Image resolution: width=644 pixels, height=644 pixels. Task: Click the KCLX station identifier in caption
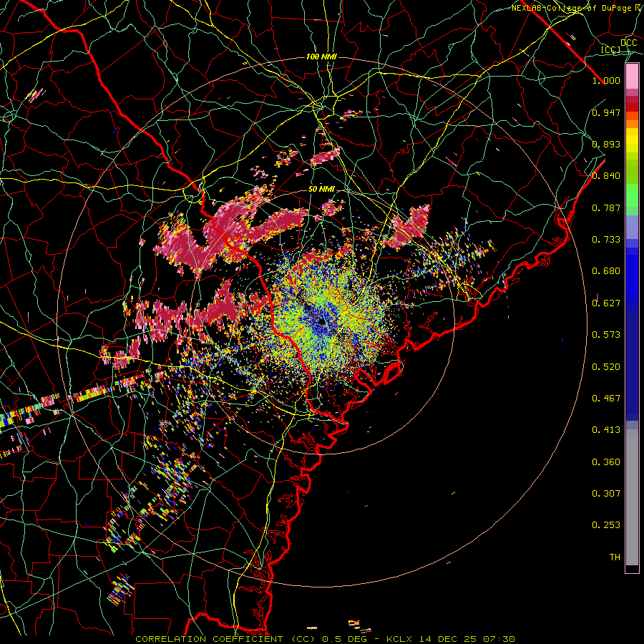399,639
